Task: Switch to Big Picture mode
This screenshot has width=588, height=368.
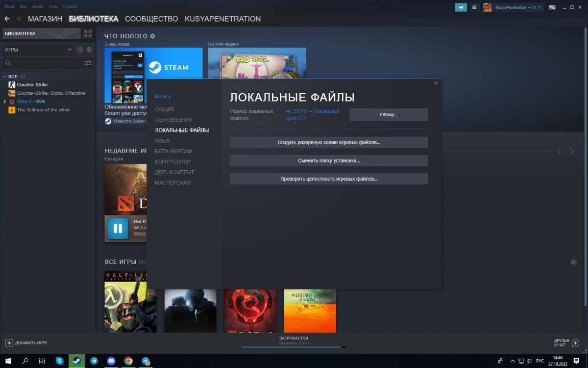Action: pos(552,7)
